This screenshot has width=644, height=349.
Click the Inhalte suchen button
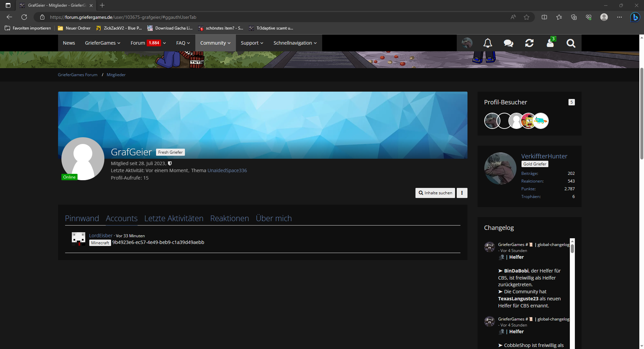(x=435, y=193)
